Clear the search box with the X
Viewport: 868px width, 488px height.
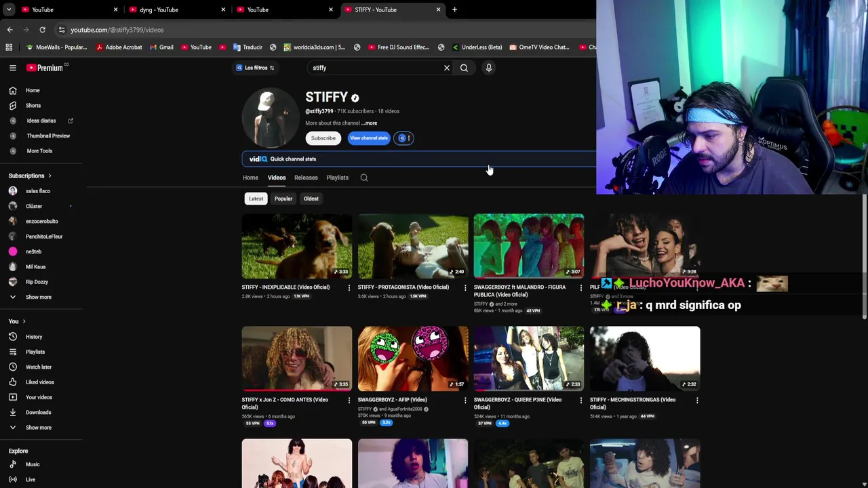coord(446,68)
